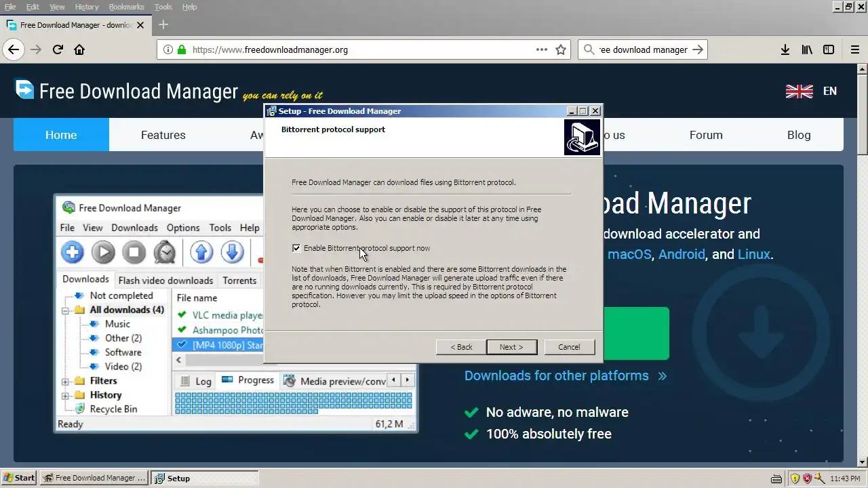Viewport: 868px width, 488px height.
Task: Open the Edit menu
Action: [33, 7]
